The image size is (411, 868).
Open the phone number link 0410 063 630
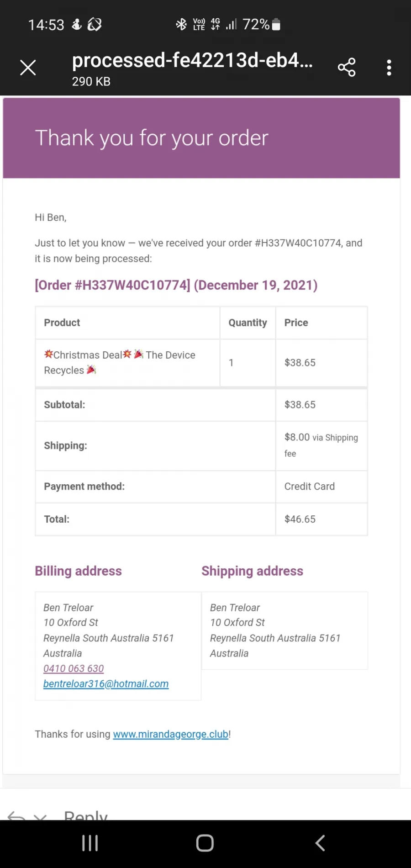click(x=74, y=668)
